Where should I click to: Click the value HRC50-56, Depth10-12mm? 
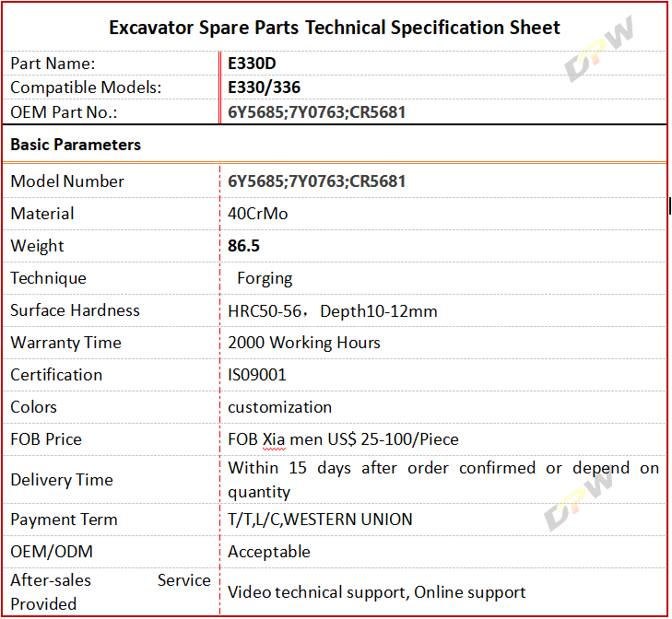(333, 311)
